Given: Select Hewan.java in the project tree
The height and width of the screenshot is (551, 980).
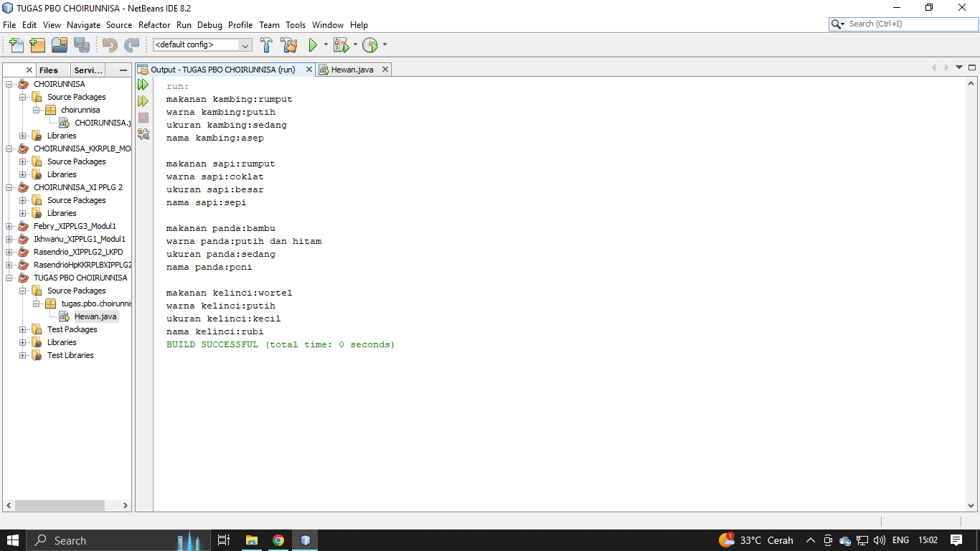Looking at the screenshot, I should [95, 316].
